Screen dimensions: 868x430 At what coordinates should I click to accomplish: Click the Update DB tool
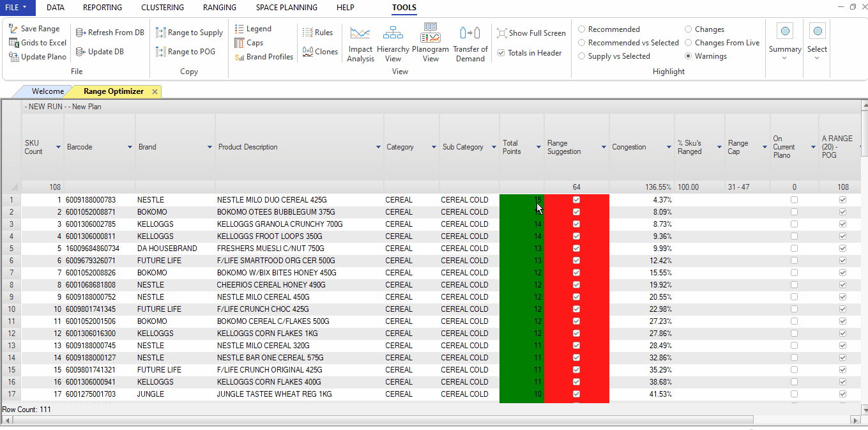click(x=100, y=52)
